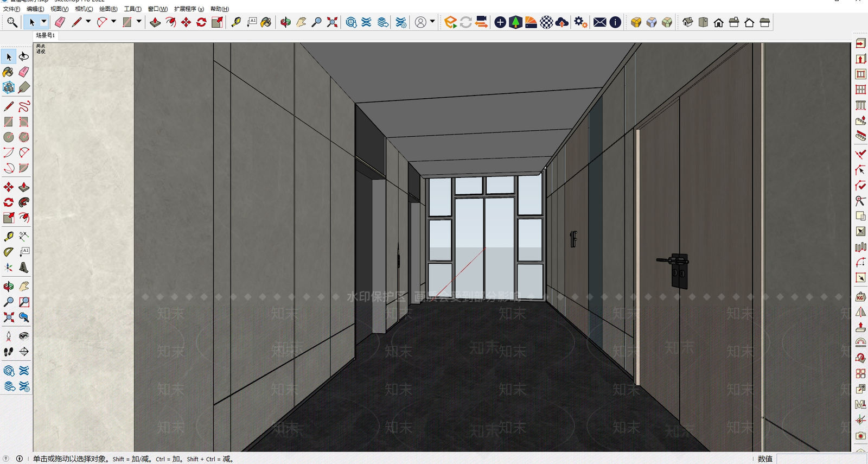Select the Follow Me tool in left toolbar
The image size is (868, 464).
click(x=24, y=202)
